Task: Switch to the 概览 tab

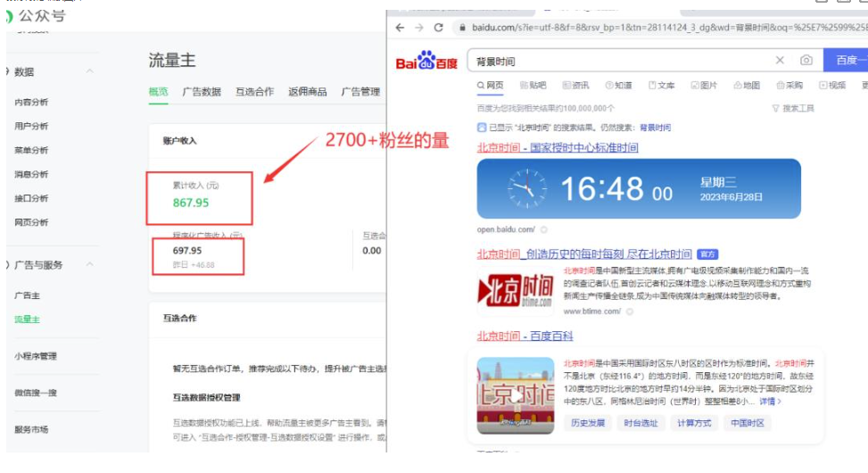Action: click(x=158, y=91)
